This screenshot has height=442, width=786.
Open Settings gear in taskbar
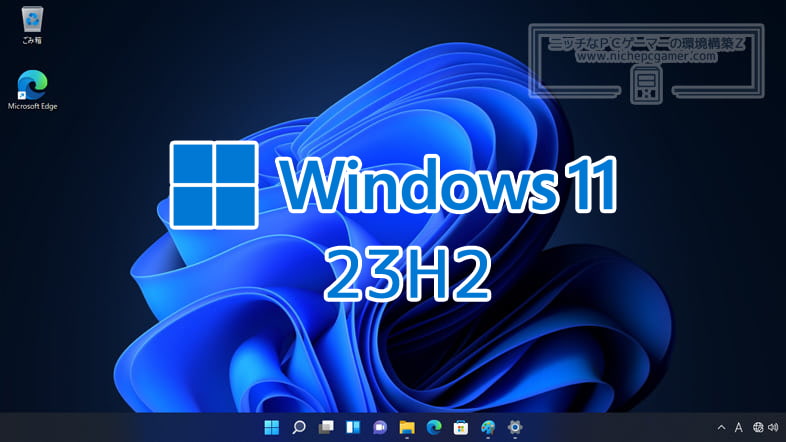515,427
